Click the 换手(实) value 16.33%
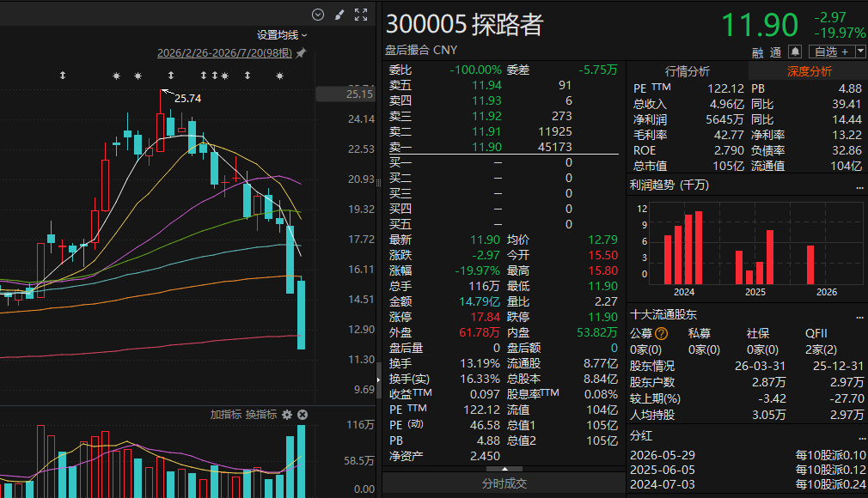 tap(480, 379)
